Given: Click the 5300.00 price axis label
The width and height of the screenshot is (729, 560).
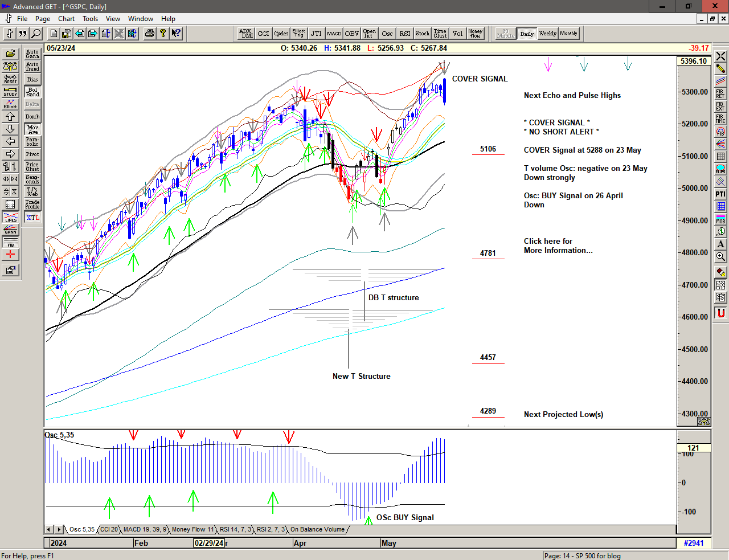Looking at the screenshot, I should pos(694,92).
